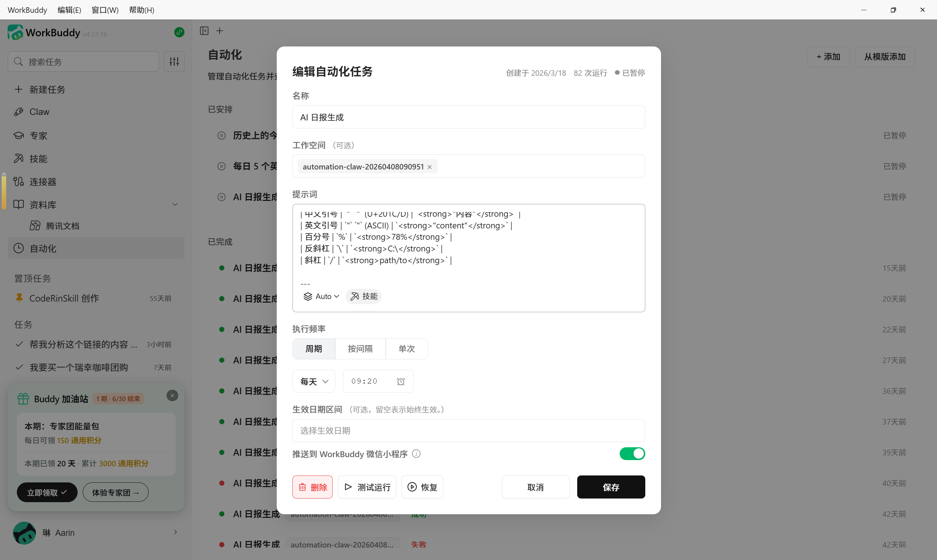Collapse the sidebar panel icon
Screen dimensions: 937x560
(204, 31)
